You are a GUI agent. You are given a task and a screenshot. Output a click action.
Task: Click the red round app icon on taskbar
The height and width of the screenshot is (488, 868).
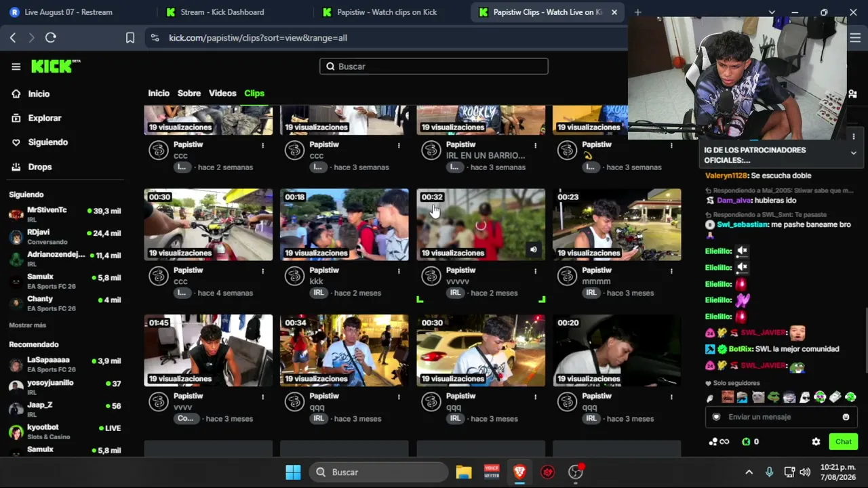tap(548, 472)
